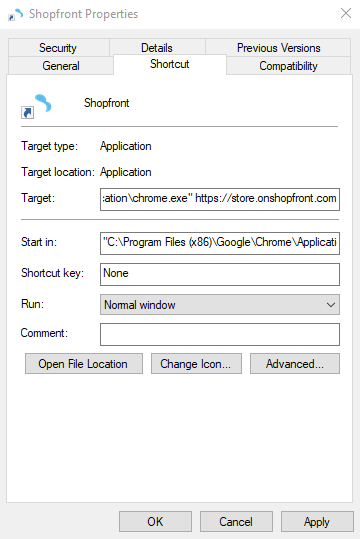The width and height of the screenshot is (360, 539).
Task: Select the Shortcut tab
Action: click(170, 64)
